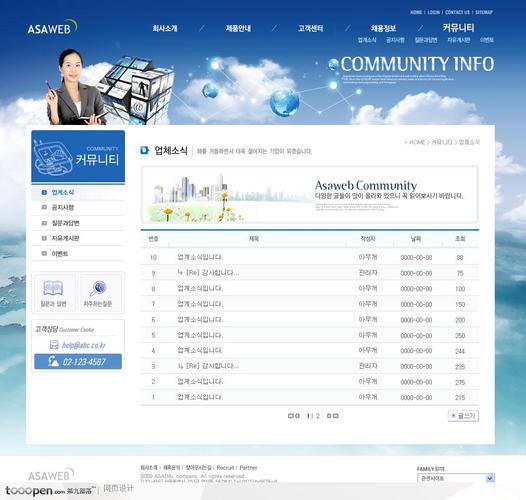The image size is (526, 500).
Task: Open the footer 회사소개 link
Action: 149,468
